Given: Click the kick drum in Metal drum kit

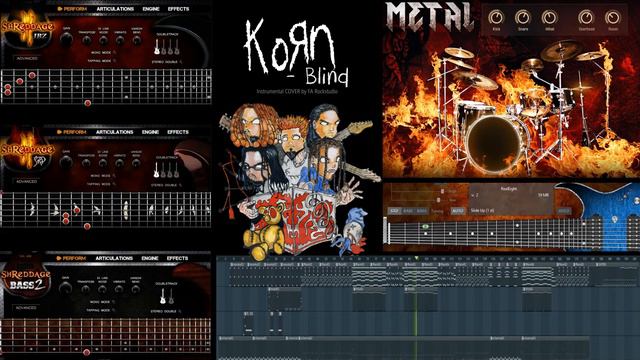Looking at the screenshot, I should click(x=495, y=143).
